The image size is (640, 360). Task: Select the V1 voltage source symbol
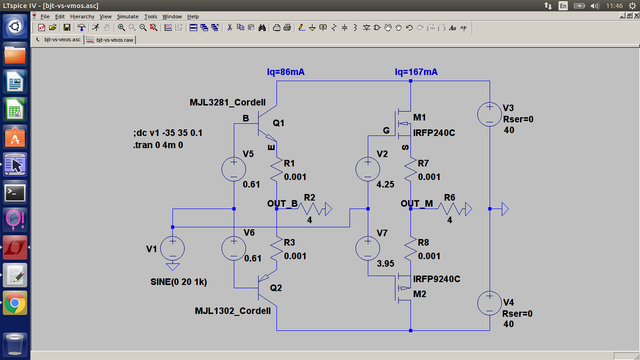[x=173, y=248]
